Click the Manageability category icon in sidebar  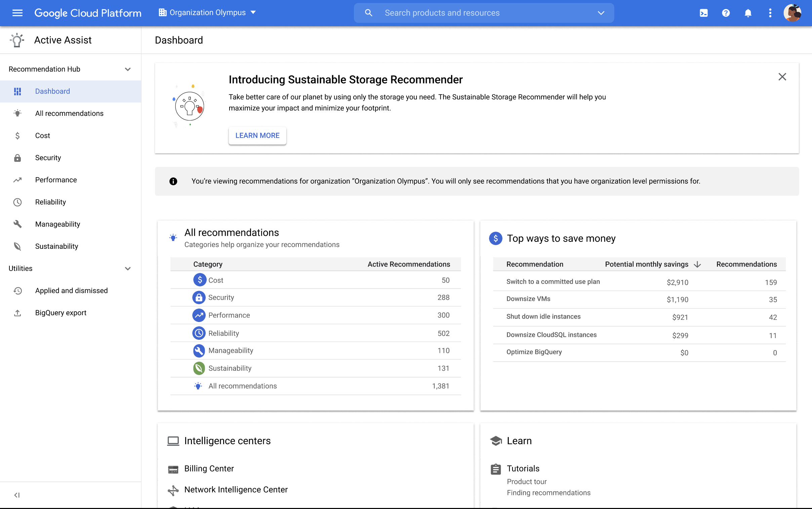click(x=17, y=223)
